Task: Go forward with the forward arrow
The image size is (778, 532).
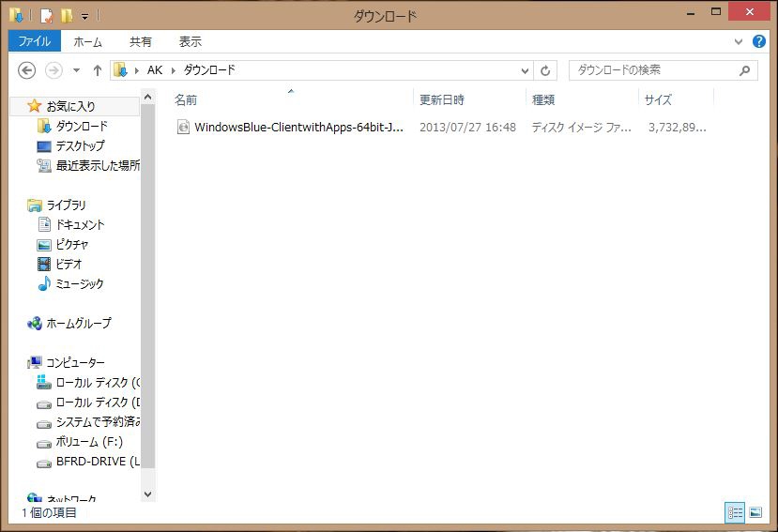Action: click(x=53, y=70)
